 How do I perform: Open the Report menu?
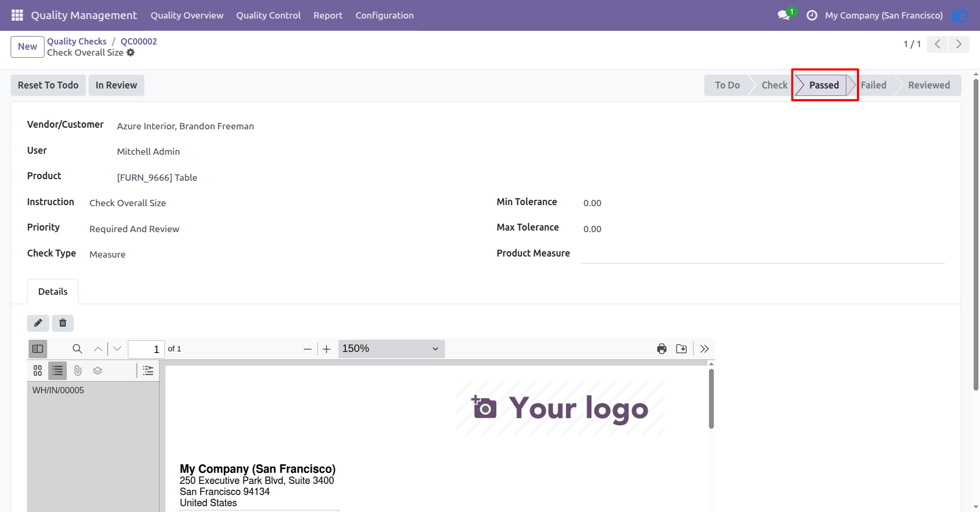[x=328, y=15]
